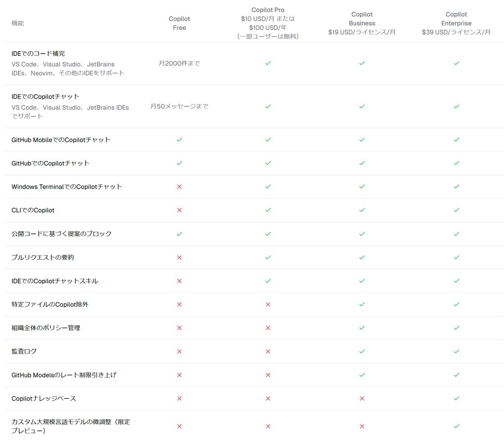Click the 機能 column header

tap(18, 23)
